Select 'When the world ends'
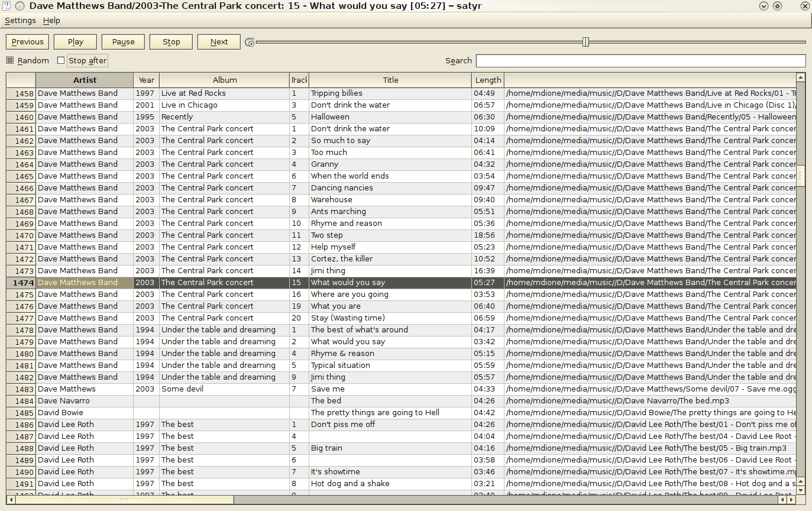The image size is (812, 511). pyautogui.click(x=350, y=176)
